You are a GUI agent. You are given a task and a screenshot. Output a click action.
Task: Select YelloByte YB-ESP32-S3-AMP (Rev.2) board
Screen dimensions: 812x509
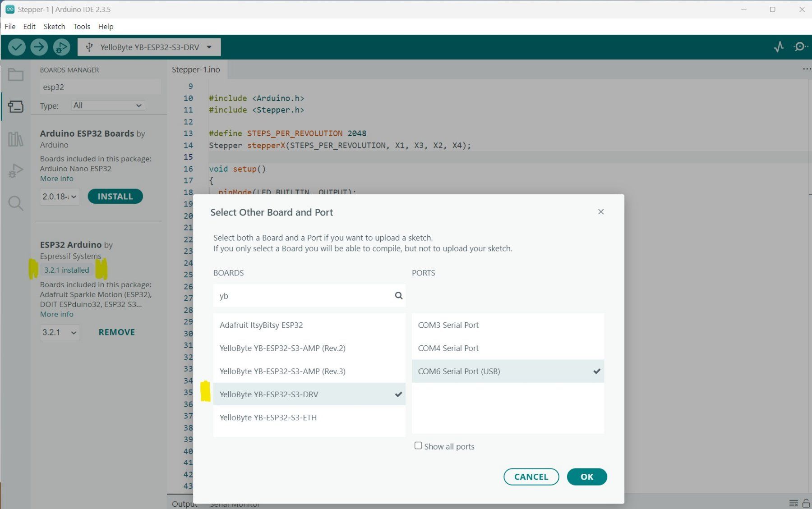pos(309,348)
